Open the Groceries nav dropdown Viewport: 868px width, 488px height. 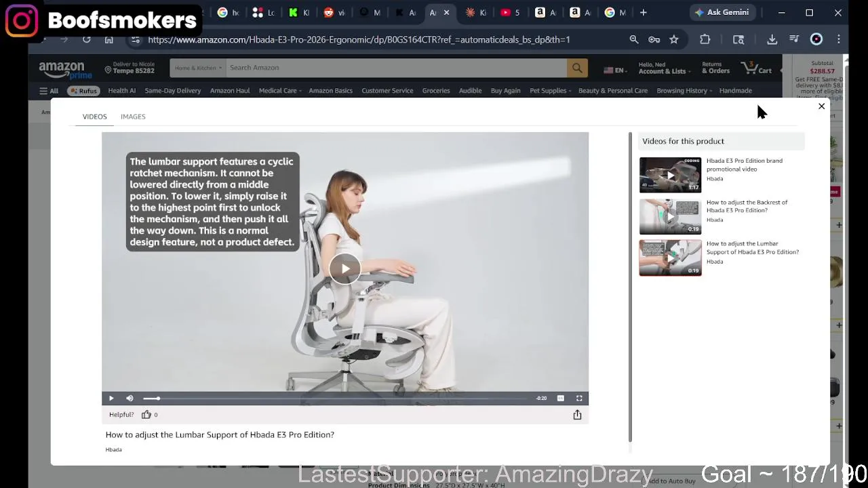pyautogui.click(x=436, y=91)
